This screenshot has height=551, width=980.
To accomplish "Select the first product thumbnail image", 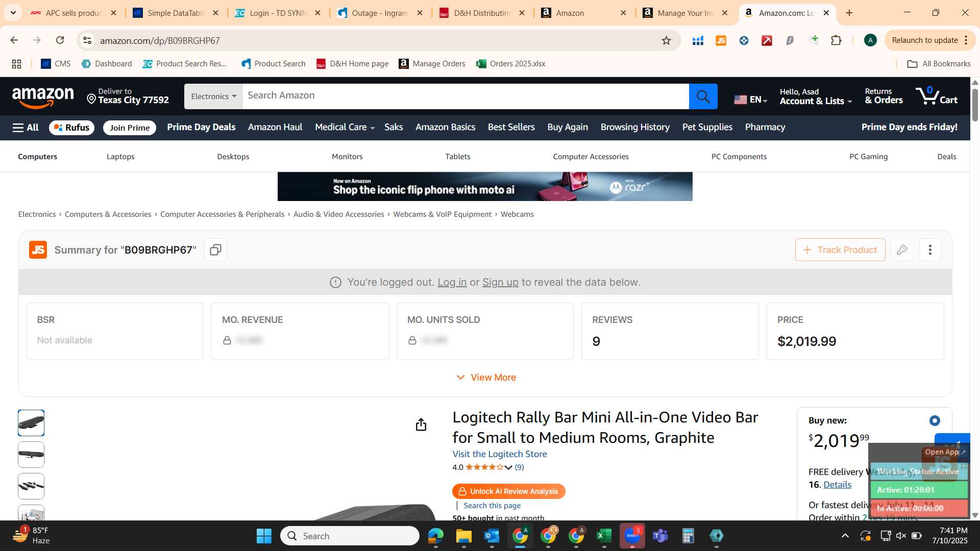I will (31, 423).
